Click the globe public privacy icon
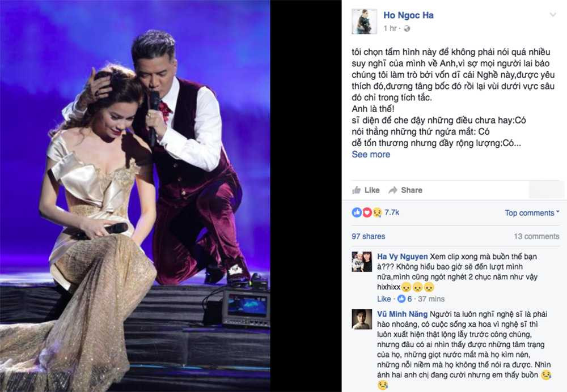This screenshot has height=392, width=567. click(407, 28)
